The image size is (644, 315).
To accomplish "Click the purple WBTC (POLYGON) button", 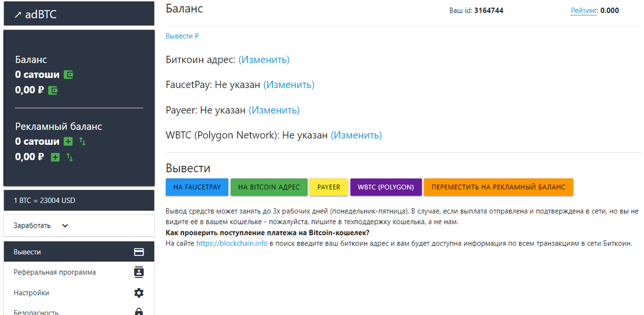I will [x=386, y=187].
